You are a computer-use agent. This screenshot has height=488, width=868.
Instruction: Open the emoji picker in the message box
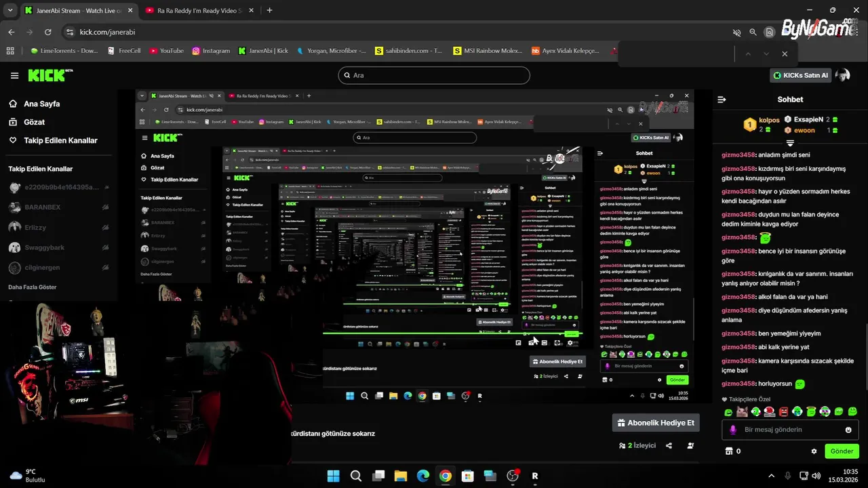(x=848, y=430)
